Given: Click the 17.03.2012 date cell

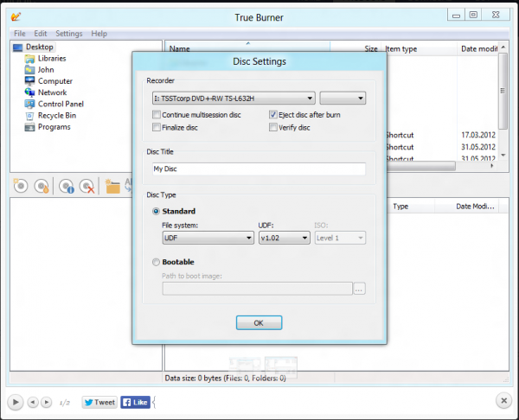Looking at the screenshot, I should click(x=478, y=135).
